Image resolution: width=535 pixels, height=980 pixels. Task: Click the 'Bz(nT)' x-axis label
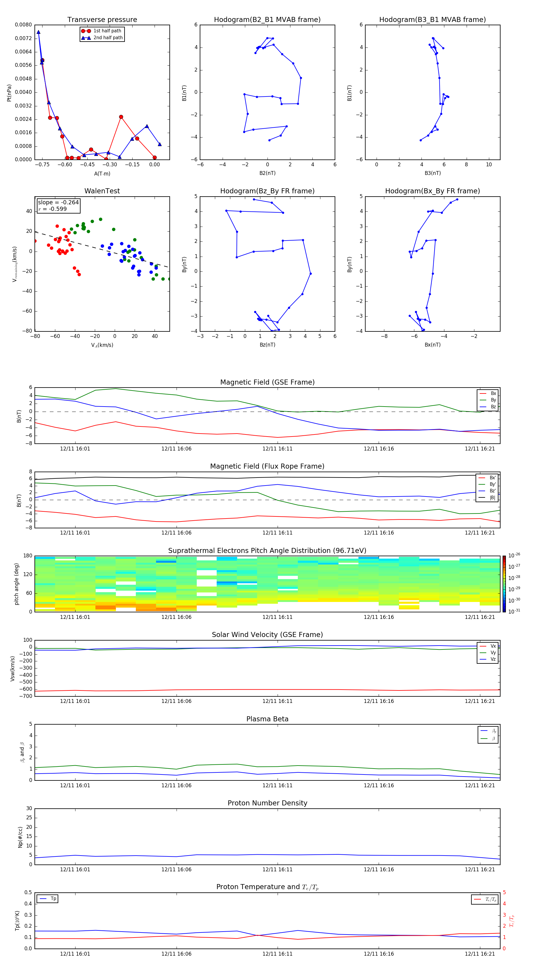267,345
